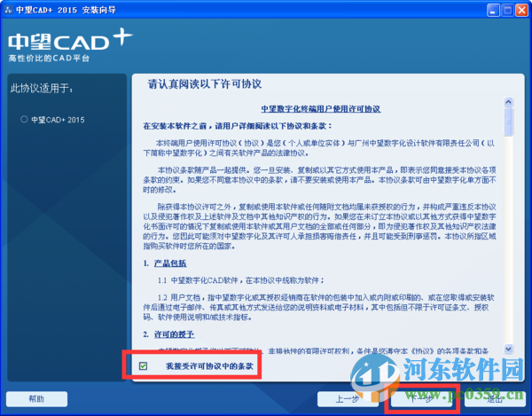Image resolution: width=532 pixels, height=416 pixels.
Task: Click the section heading 产品包括
Action: pos(170,263)
